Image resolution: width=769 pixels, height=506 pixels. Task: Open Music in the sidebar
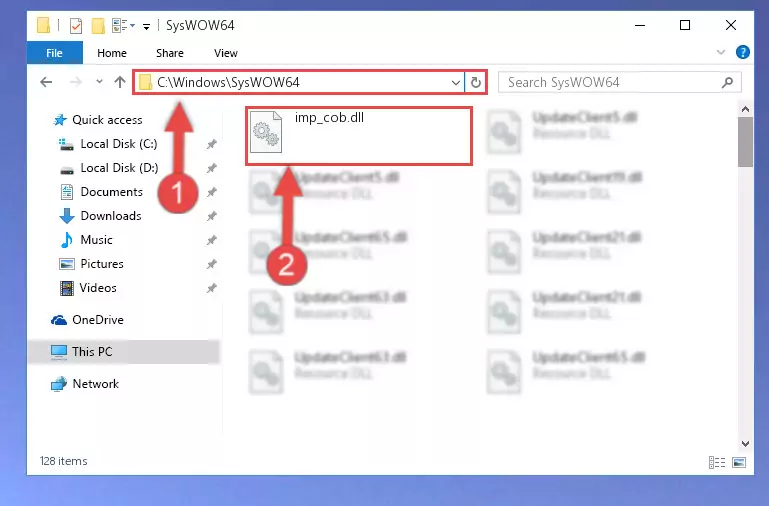tap(86, 240)
